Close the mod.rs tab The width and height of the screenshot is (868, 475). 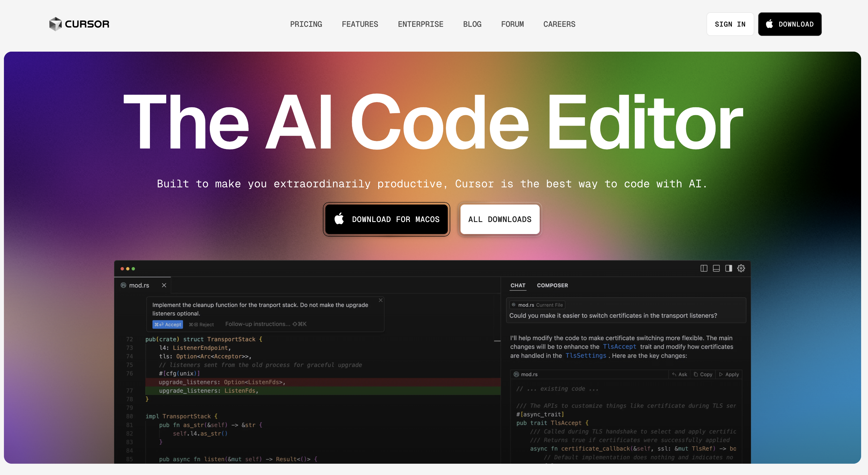pos(164,285)
